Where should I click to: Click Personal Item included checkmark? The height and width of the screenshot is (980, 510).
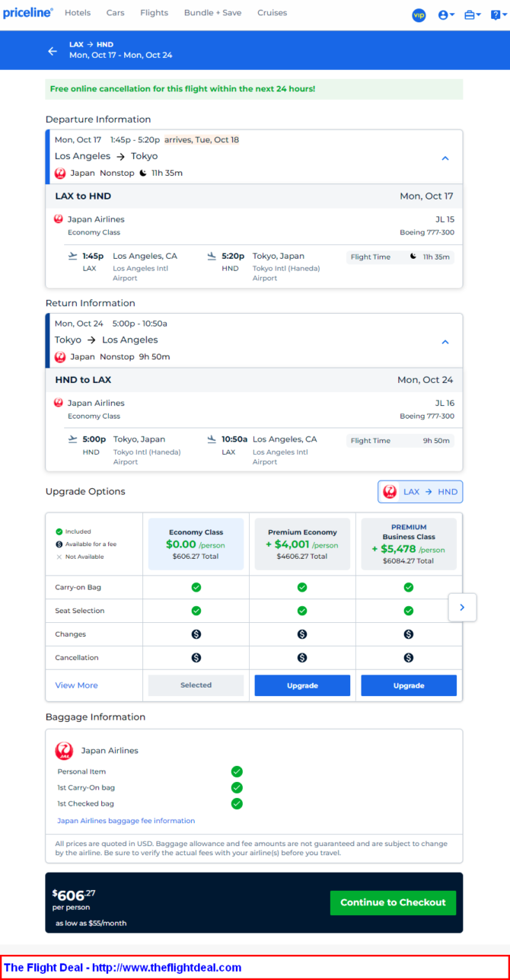[x=237, y=771]
